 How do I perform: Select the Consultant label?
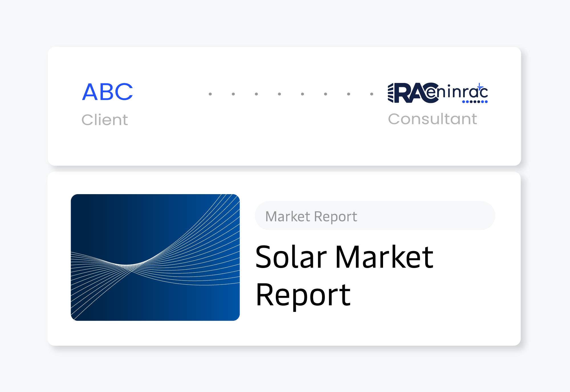(x=432, y=119)
